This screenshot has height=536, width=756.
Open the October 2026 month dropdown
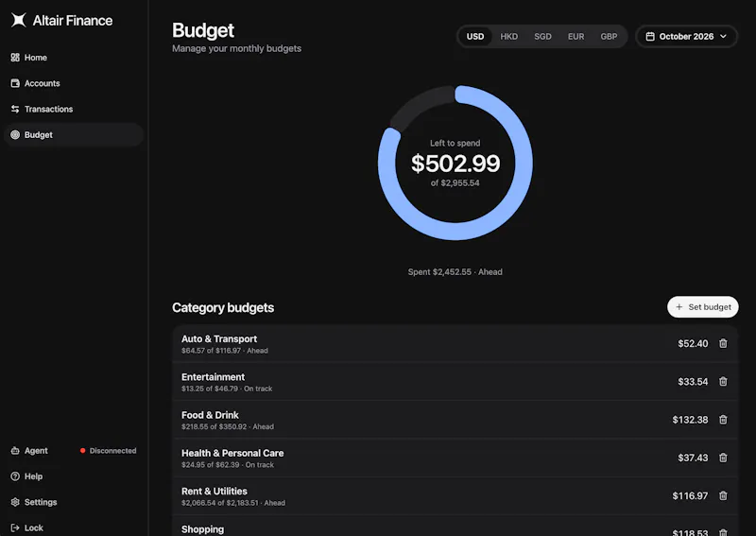tap(686, 37)
